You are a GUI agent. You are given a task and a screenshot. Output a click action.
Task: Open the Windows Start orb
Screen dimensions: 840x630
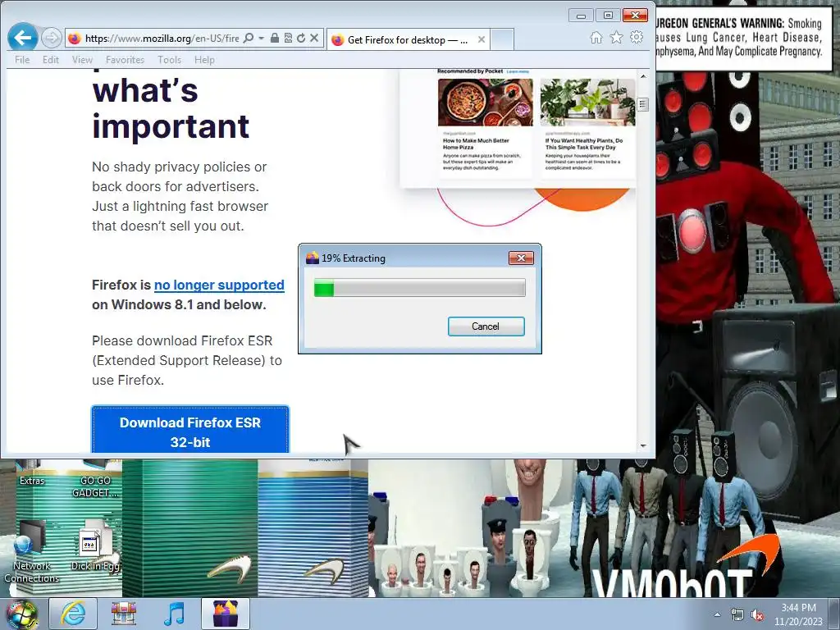tap(22, 614)
